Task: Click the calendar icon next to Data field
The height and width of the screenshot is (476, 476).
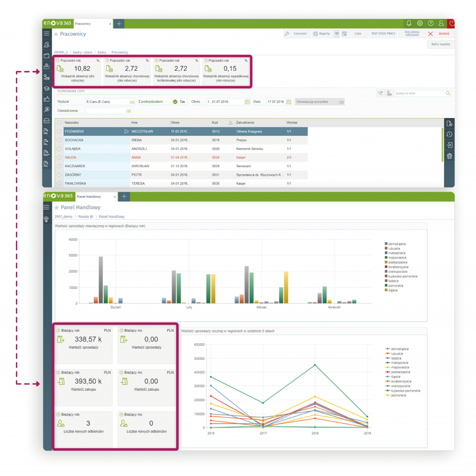Action: pos(289,102)
